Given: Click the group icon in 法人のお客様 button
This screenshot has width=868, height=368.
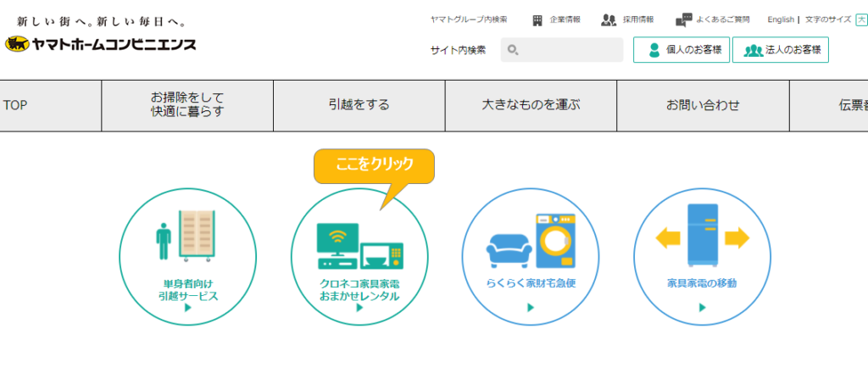Looking at the screenshot, I should pyautogui.click(x=754, y=50).
